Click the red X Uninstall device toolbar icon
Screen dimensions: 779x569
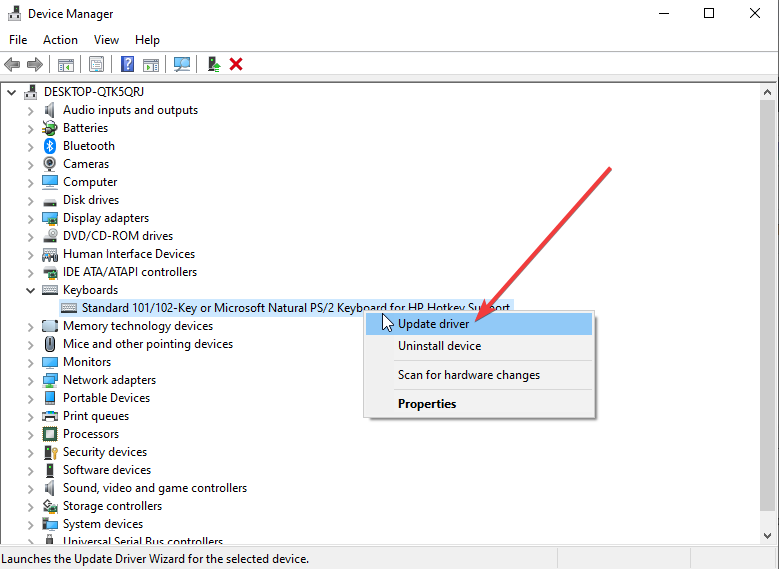point(236,64)
